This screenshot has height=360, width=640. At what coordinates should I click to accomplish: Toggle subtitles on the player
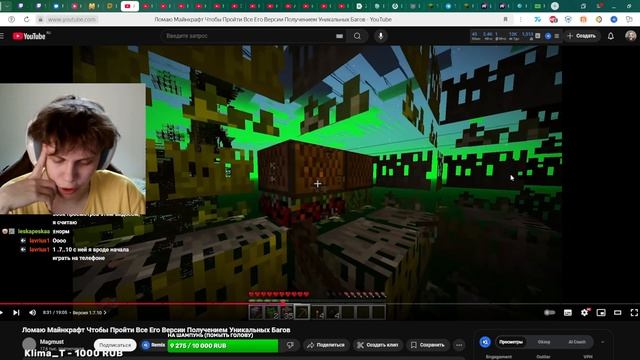pos(568,312)
